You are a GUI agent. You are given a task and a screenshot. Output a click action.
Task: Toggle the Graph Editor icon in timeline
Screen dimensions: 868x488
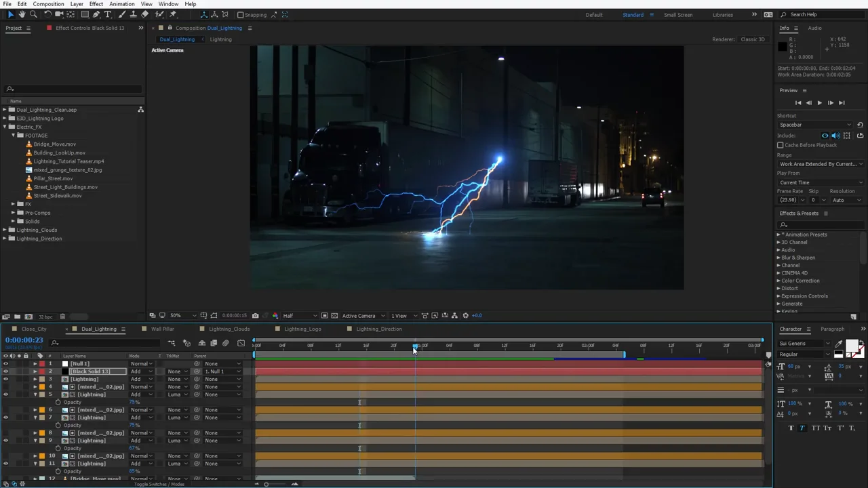[x=241, y=343]
